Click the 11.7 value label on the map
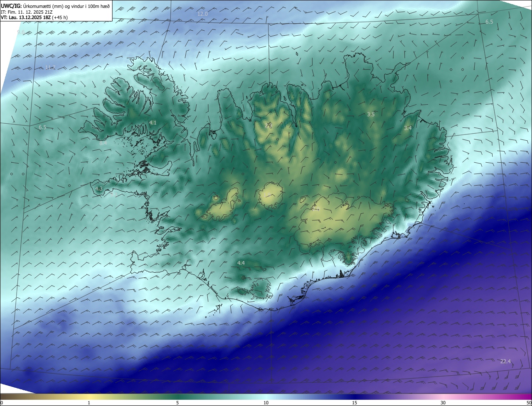Screen dimensions: 532x406 (x=50, y=67)
